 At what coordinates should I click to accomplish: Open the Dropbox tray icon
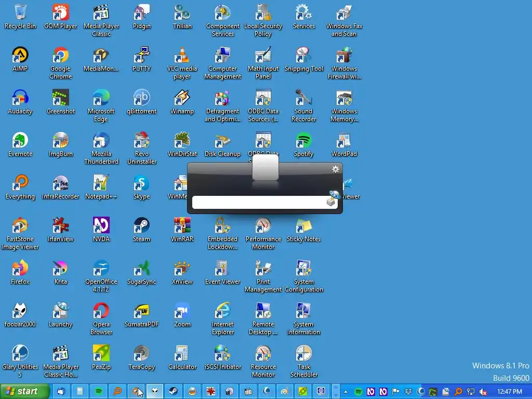408,392
